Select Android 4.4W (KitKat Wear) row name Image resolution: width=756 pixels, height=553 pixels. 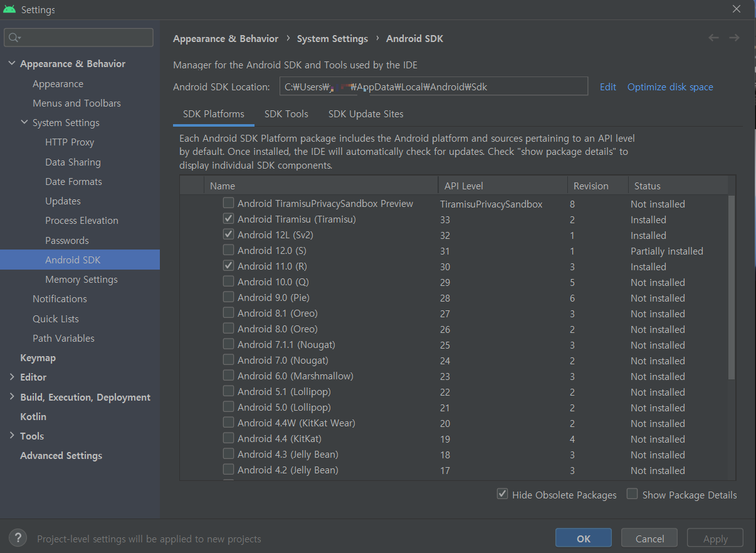click(297, 423)
